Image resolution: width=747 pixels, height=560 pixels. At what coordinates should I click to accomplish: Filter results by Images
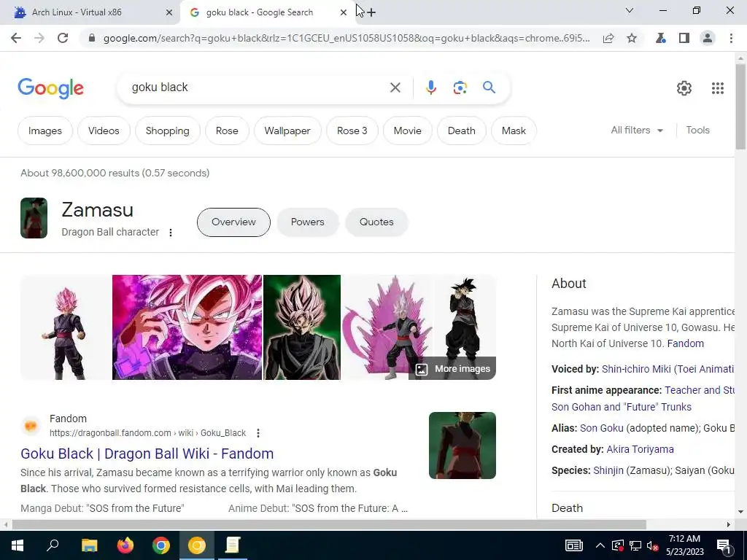(x=44, y=131)
